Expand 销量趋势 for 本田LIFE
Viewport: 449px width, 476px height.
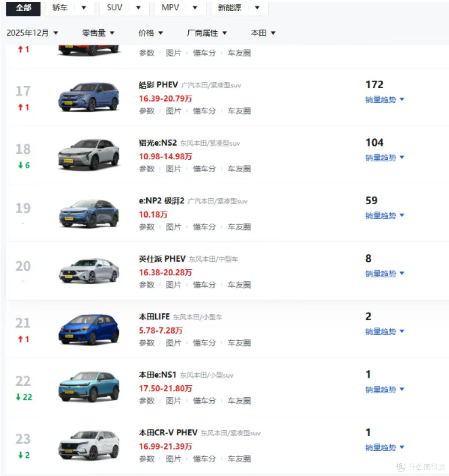tap(385, 332)
